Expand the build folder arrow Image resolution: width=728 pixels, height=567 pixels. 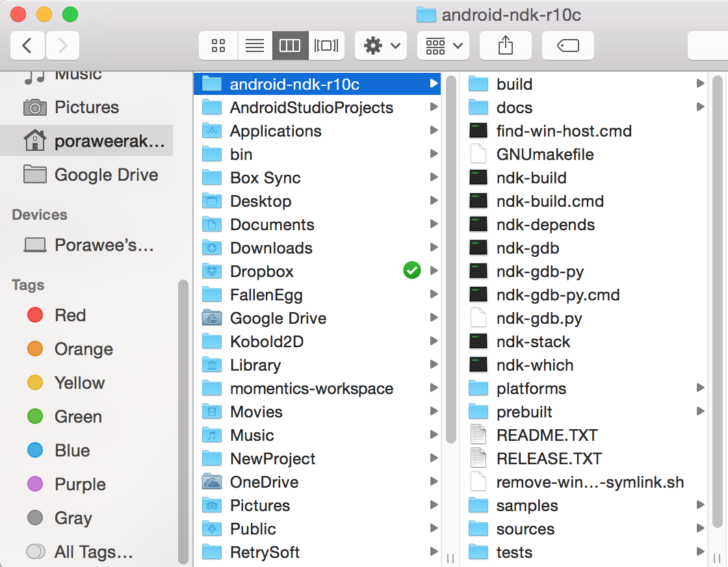(700, 84)
